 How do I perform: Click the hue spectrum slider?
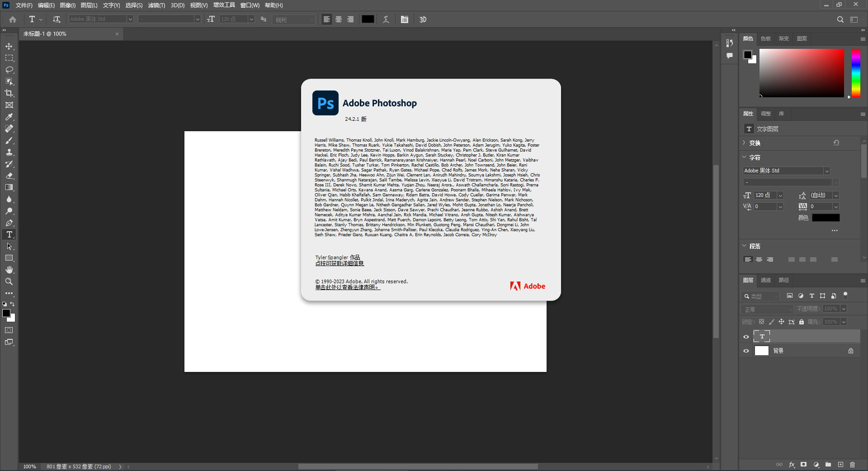coord(856,73)
